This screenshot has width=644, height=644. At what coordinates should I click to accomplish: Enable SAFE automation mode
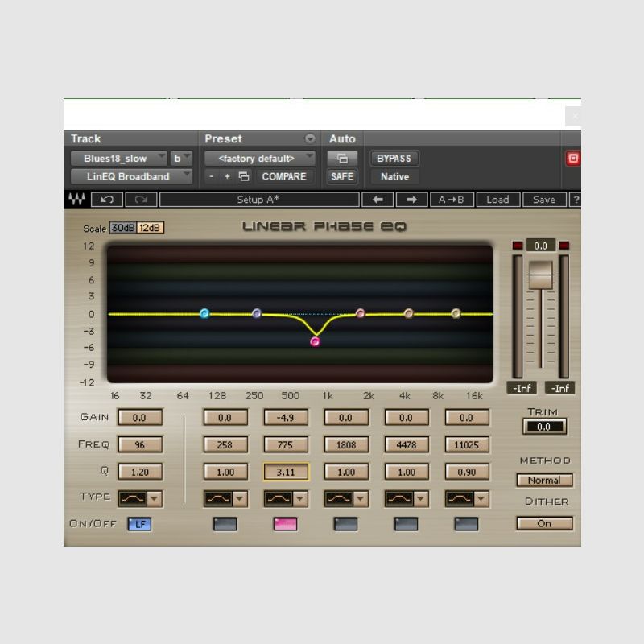pyautogui.click(x=341, y=177)
